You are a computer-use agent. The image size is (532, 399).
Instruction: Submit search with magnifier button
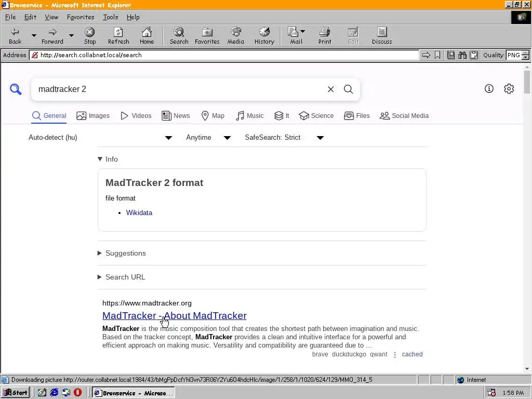pos(349,89)
